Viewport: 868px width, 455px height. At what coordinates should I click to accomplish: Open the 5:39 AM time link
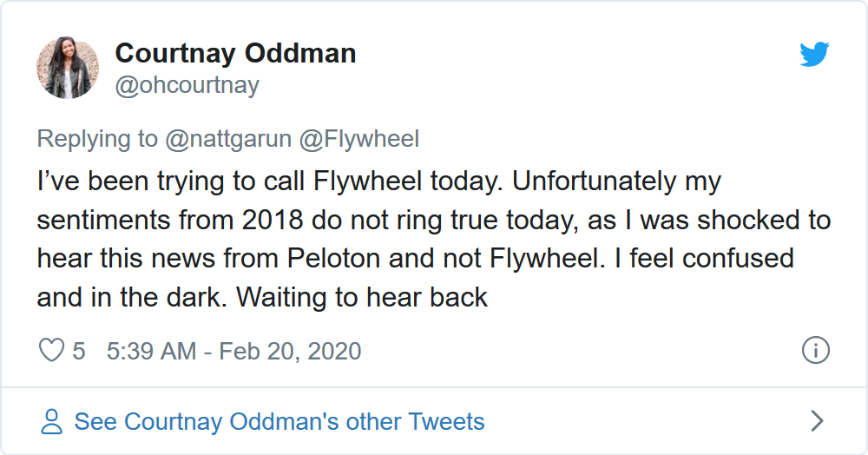click(x=153, y=351)
